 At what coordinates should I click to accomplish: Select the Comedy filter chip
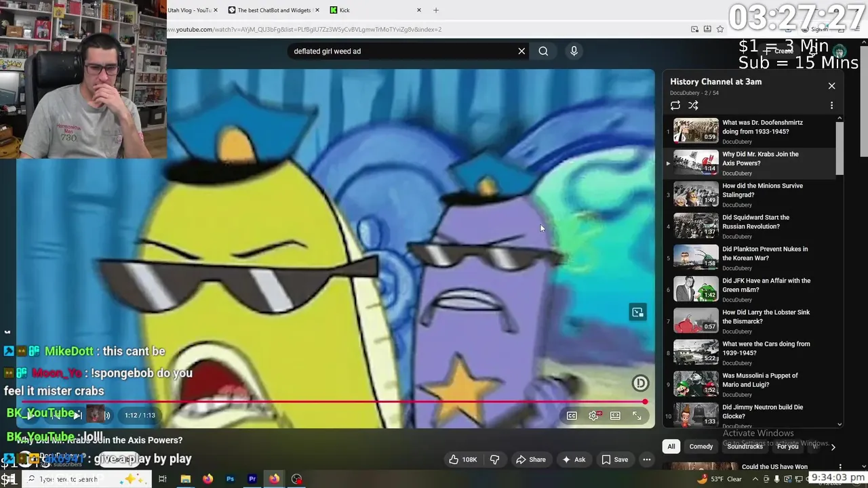(x=701, y=447)
